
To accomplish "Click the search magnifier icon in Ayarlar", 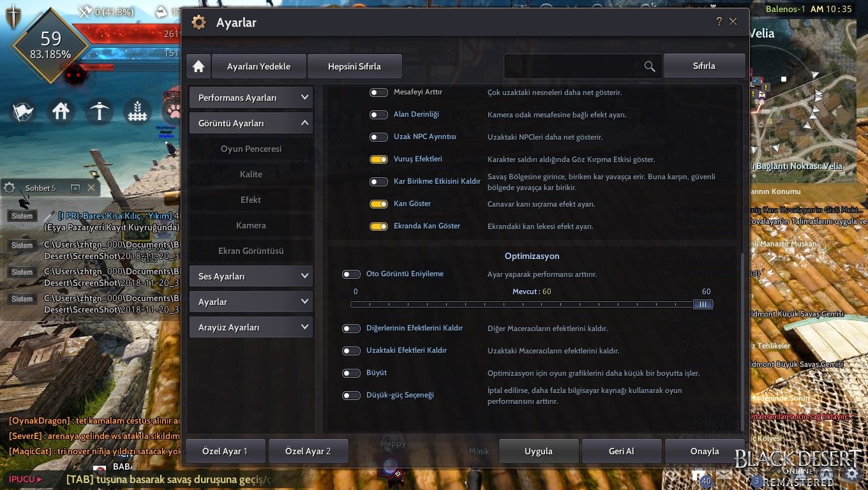I will tap(650, 66).
